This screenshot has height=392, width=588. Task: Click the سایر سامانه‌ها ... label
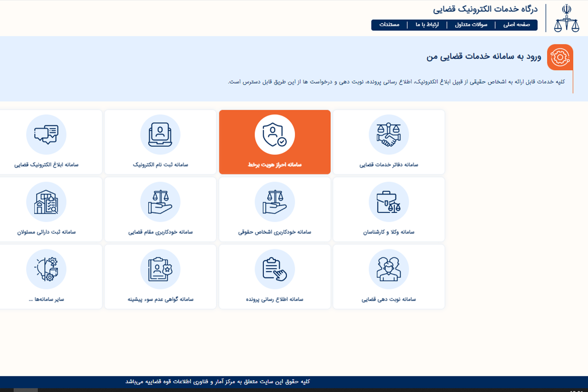point(46,299)
